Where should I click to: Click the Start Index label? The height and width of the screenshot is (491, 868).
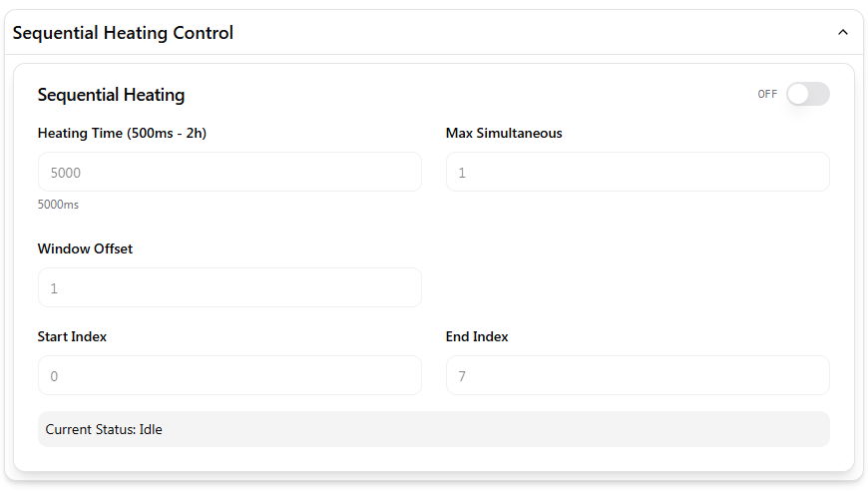(x=72, y=336)
